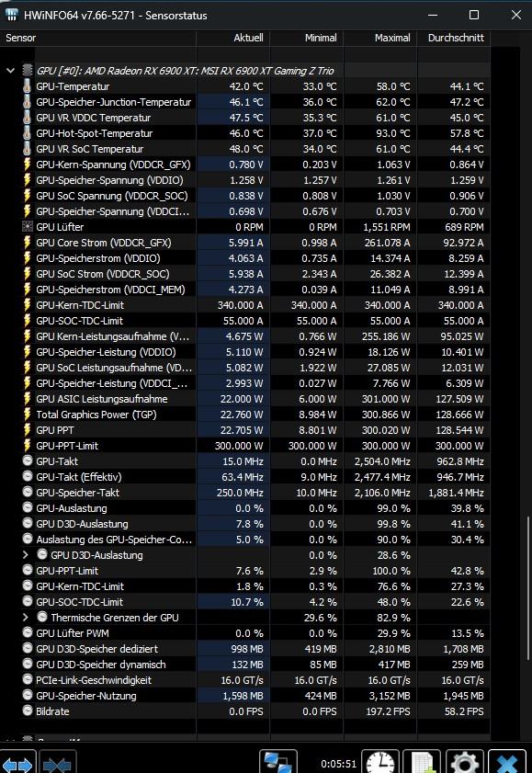Click lightning icon of GPU-Kern-Spannung (VDDCR_GFX)
Image resolution: width=532 pixels, height=773 pixels.
coord(28,165)
